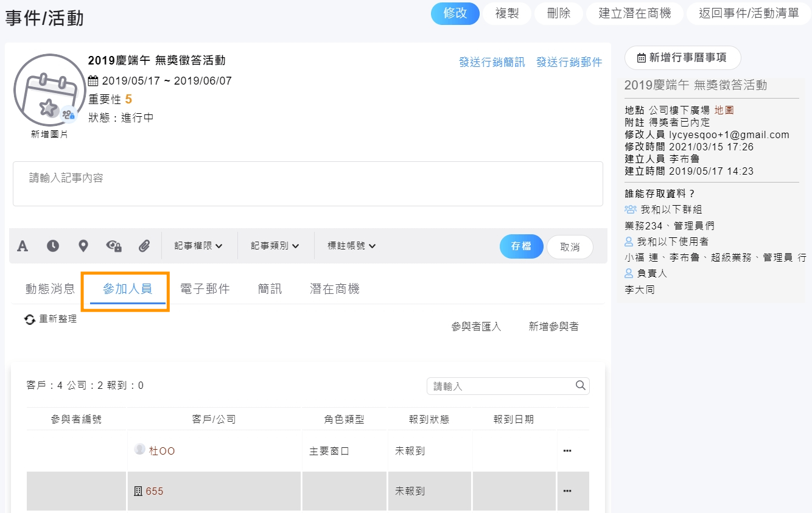Image resolution: width=812 pixels, height=513 pixels.
Task: Switch to the 動態消息 tab
Action: pyautogui.click(x=50, y=289)
